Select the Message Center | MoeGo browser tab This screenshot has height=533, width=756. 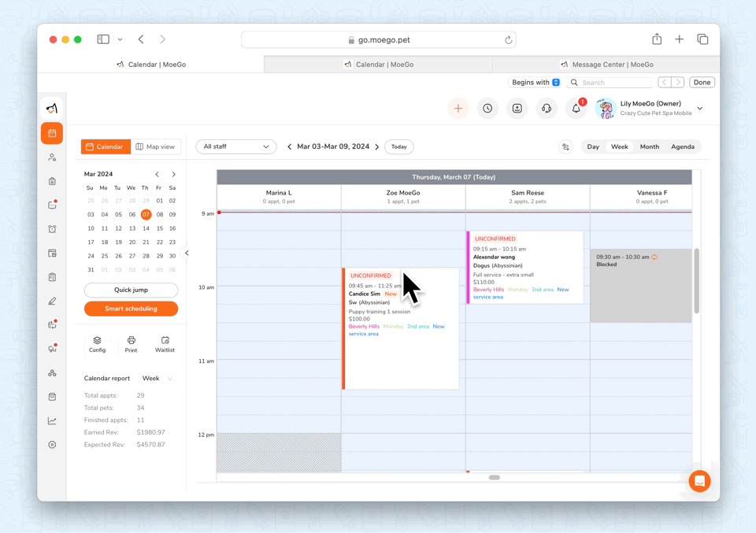coord(606,65)
